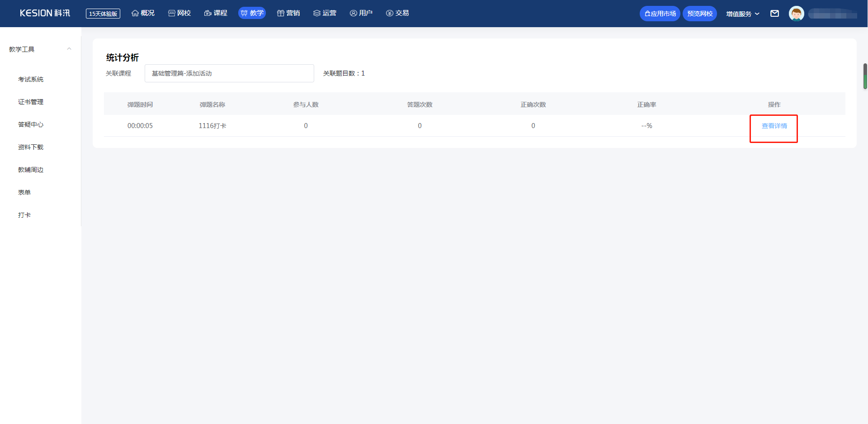Collapse the 教学工具 sidebar group
Screen dimensions: 868x424
tap(69, 49)
